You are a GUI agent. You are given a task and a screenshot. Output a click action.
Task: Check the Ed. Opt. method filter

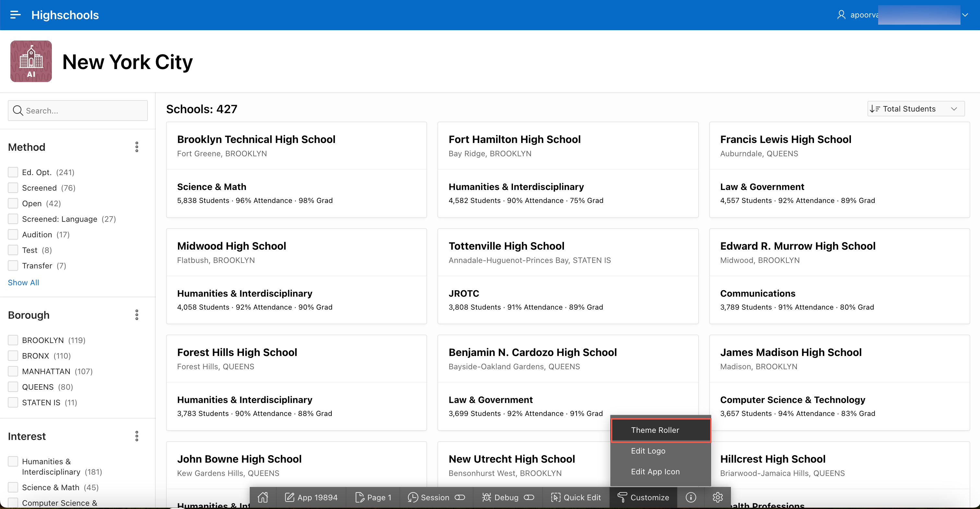point(13,172)
